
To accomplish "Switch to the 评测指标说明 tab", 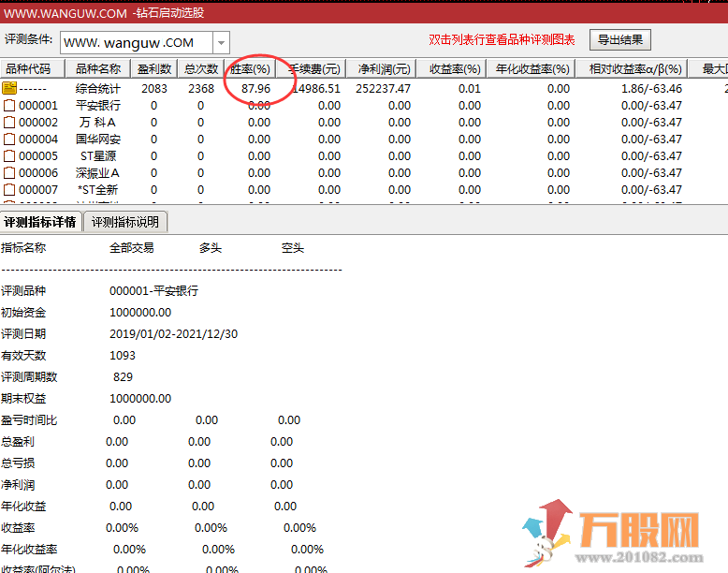I will click(124, 222).
